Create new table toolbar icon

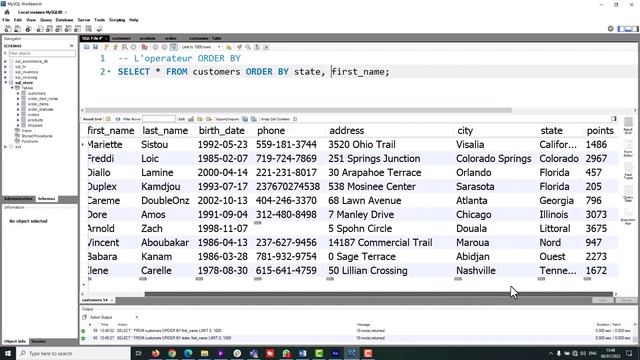tap(49, 29)
